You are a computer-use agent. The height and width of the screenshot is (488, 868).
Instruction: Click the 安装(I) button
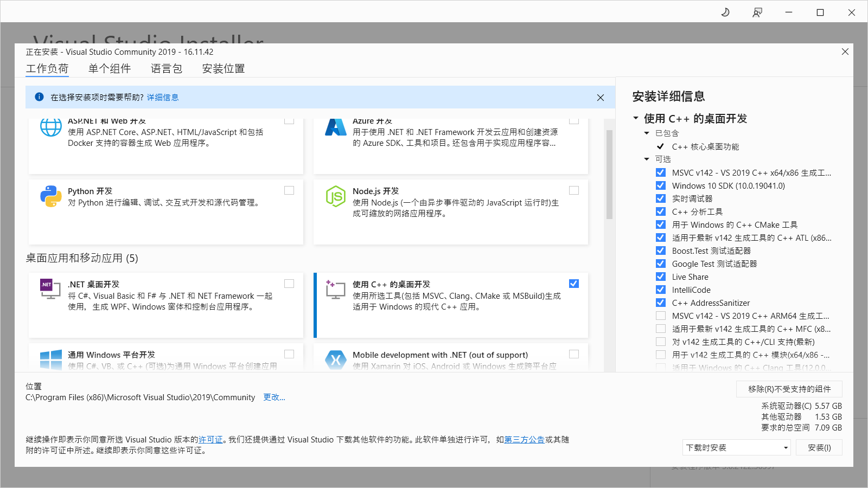click(x=819, y=447)
